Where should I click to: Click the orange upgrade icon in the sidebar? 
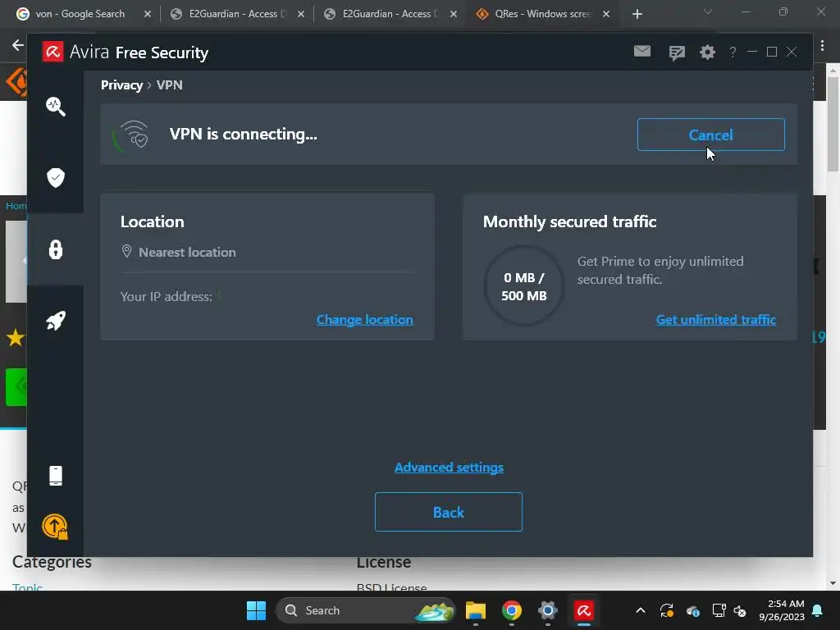(x=55, y=527)
